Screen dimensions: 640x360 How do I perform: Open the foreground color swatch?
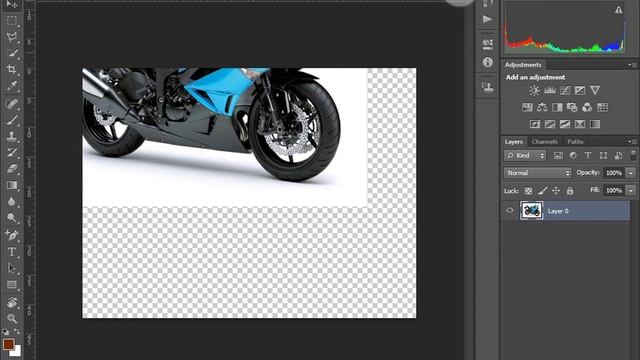pyautogui.click(x=8, y=344)
